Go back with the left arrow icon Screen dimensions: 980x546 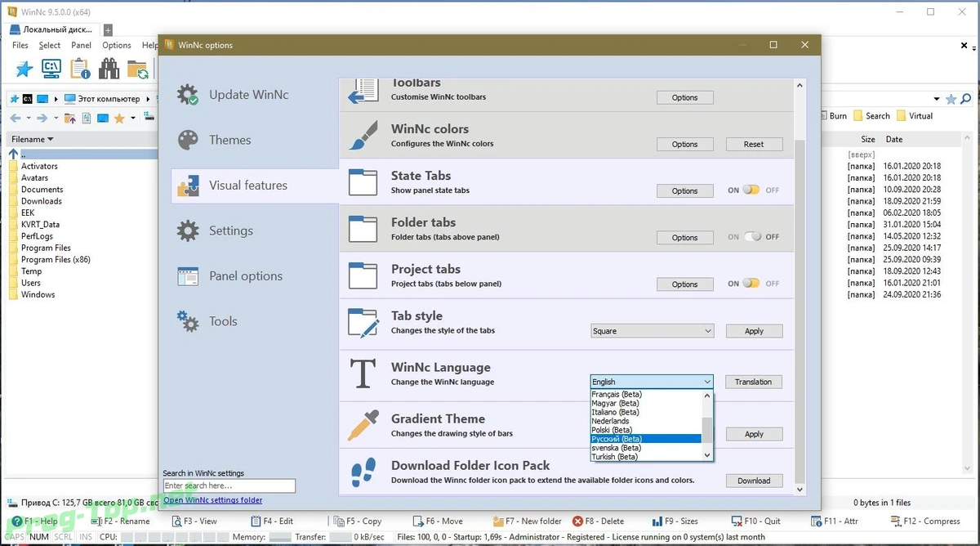tap(16, 119)
